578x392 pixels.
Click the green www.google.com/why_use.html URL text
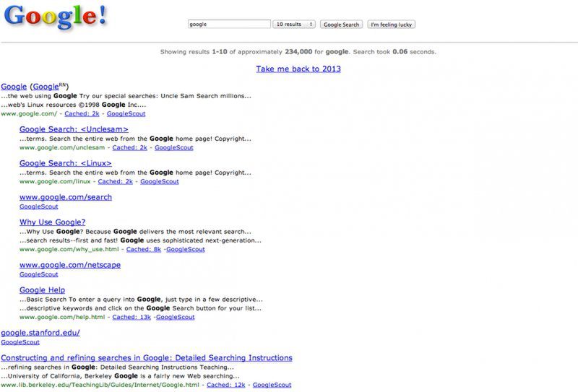point(69,249)
